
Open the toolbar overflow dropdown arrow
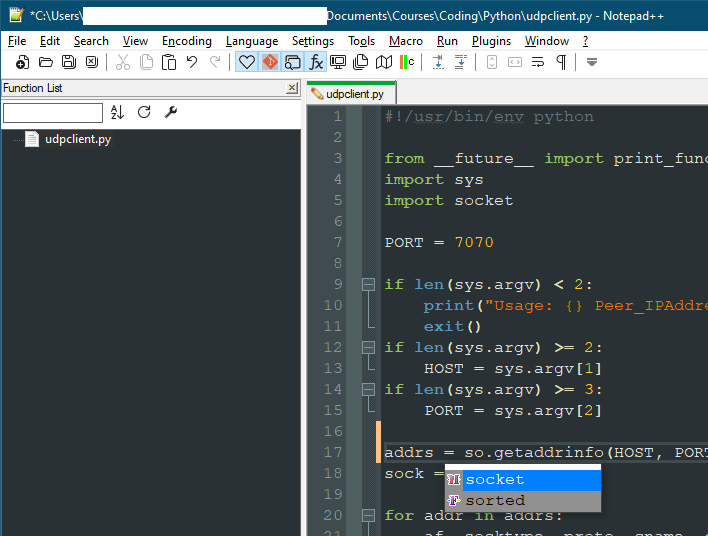coord(592,62)
